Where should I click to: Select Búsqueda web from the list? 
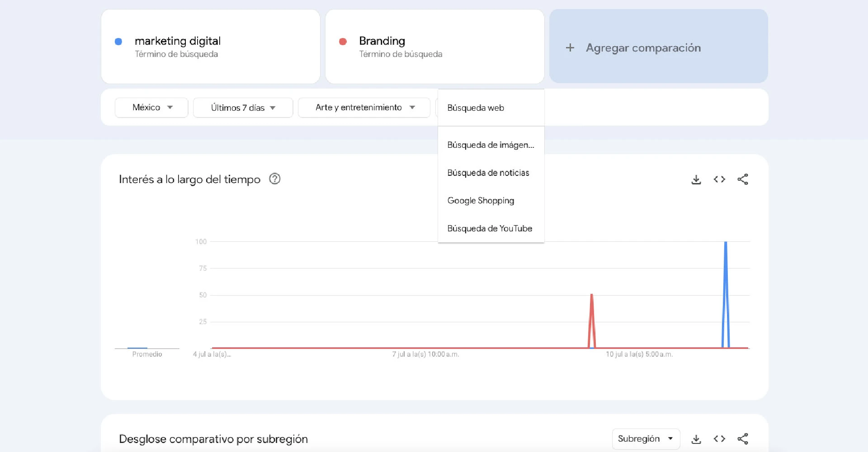(x=476, y=108)
